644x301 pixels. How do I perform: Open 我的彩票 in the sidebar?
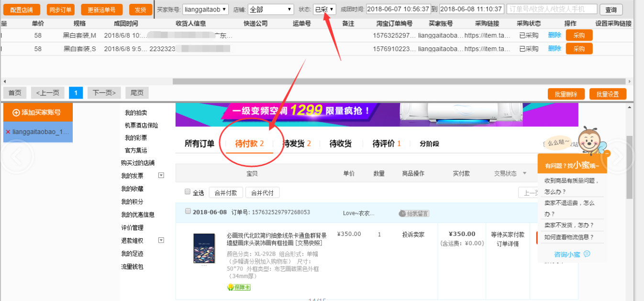coord(136,138)
